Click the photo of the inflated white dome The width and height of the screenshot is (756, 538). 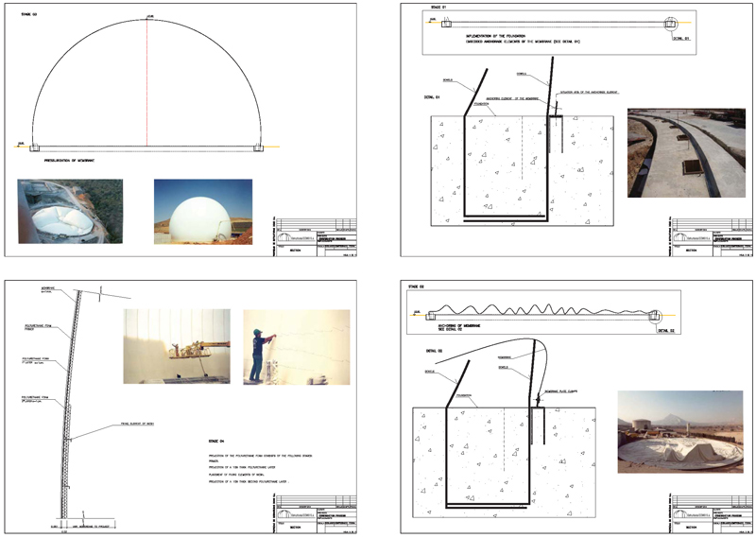point(203,212)
